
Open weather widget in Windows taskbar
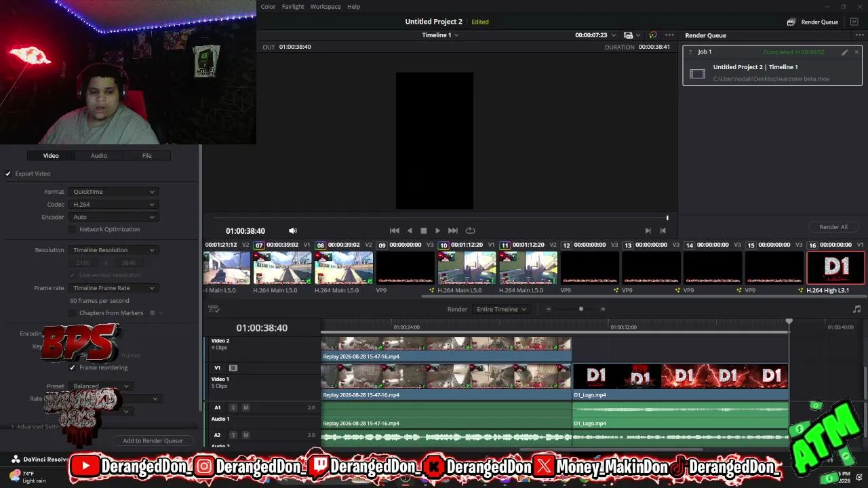27,476
